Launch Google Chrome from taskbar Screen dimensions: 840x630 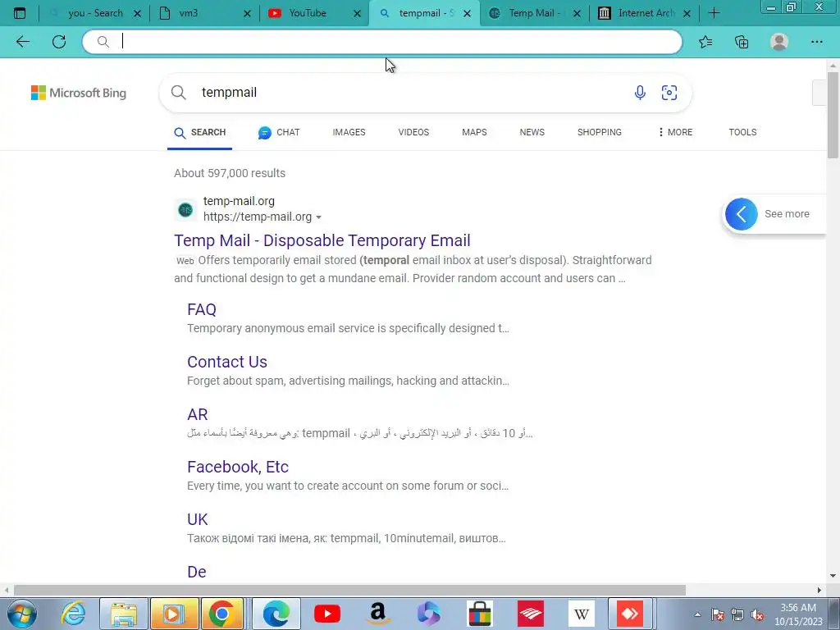coord(222,614)
